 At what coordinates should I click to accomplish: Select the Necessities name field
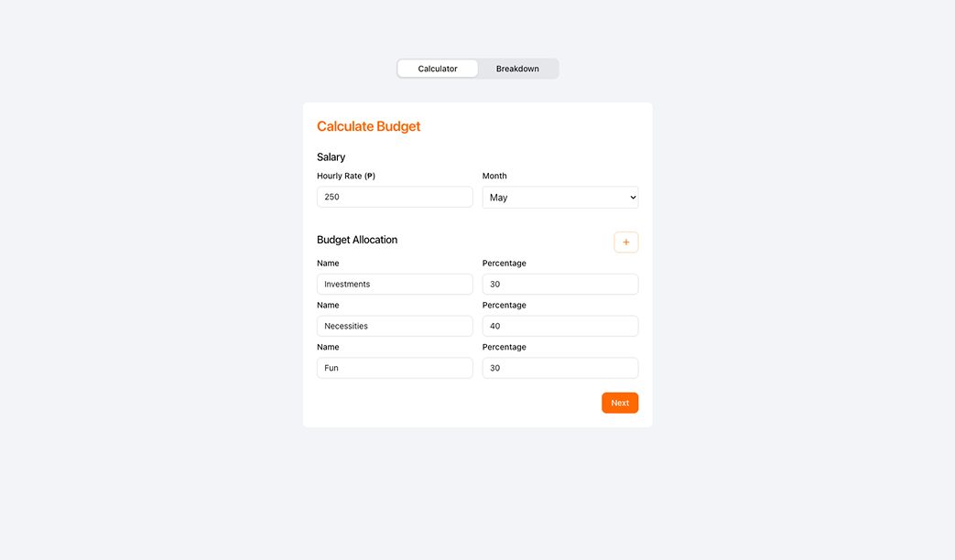pos(394,326)
